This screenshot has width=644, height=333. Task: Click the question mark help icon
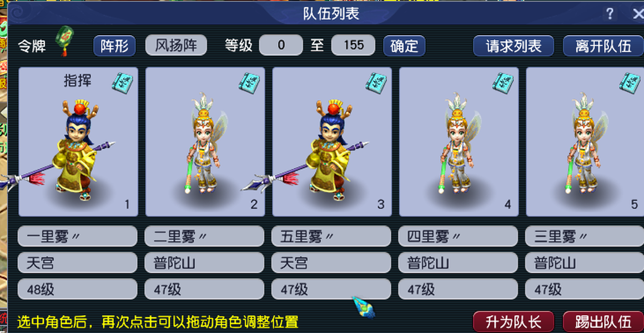pyautogui.click(x=610, y=13)
